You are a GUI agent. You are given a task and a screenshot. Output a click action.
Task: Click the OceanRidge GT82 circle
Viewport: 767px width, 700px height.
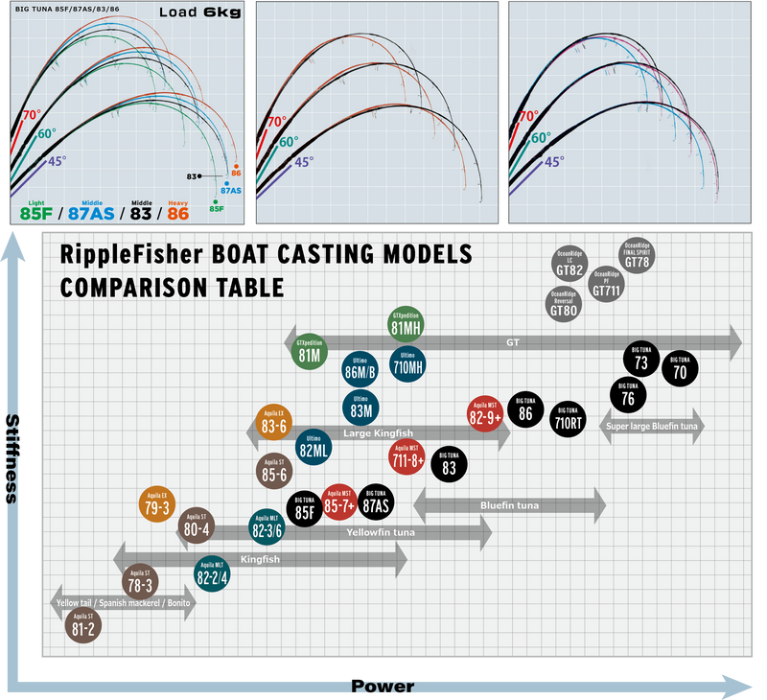point(569,264)
